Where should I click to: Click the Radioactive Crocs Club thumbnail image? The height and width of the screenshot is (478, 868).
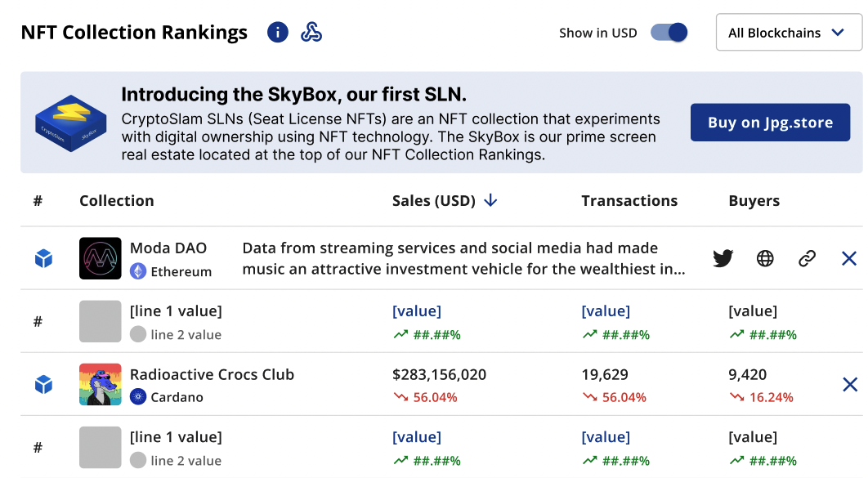click(x=101, y=384)
